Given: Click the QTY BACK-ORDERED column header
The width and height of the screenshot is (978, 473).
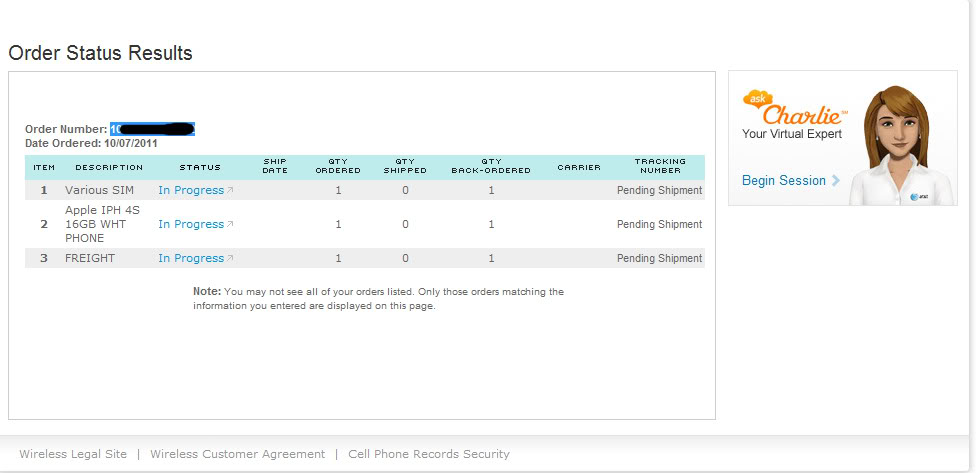Looking at the screenshot, I should click(491, 166).
